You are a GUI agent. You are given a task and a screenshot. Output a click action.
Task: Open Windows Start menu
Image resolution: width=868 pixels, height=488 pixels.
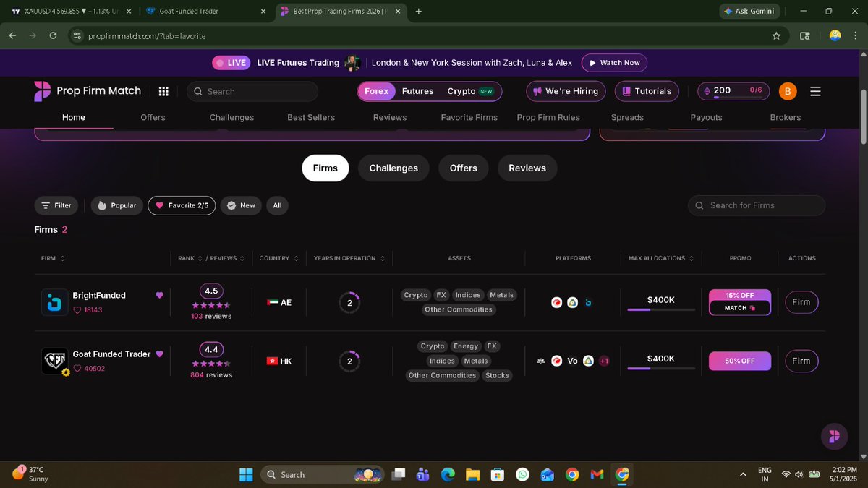[x=246, y=474]
